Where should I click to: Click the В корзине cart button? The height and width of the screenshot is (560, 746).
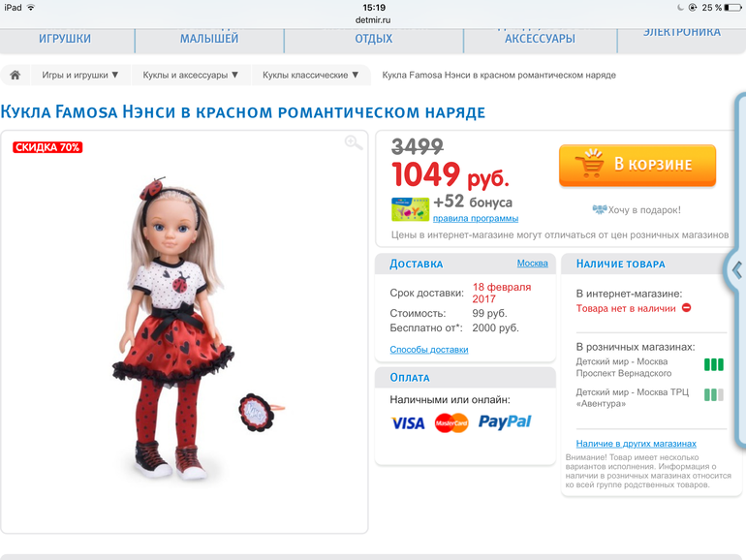pos(637,165)
